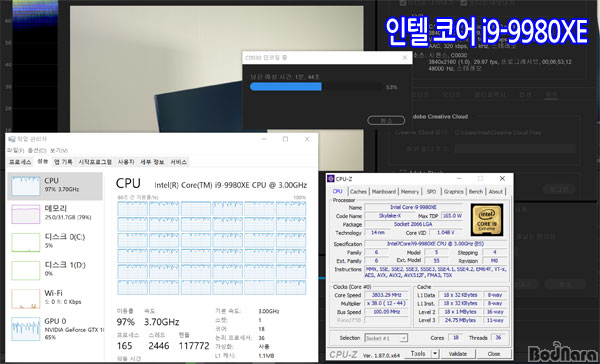Click the thread count 2446
The width and height of the screenshot is (600, 364).
[x=159, y=346]
